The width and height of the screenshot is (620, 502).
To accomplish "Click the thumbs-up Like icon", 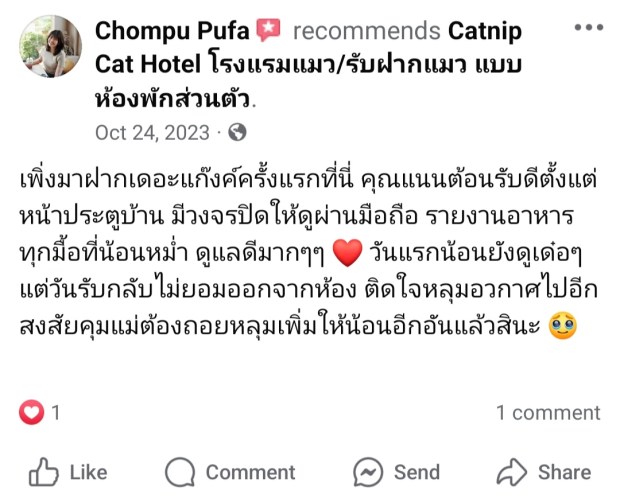I will click(x=43, y=472).
